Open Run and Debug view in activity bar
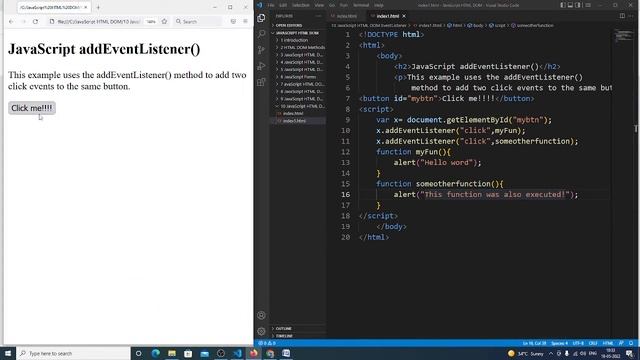 [261, 66]
